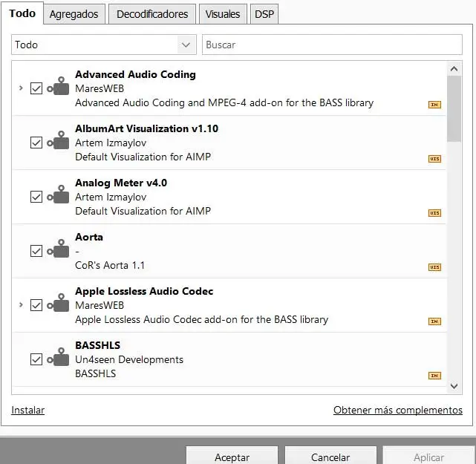476x464 pixels.
Task: Click the plugin list scrollbar thumb
Action: [454, 108]
